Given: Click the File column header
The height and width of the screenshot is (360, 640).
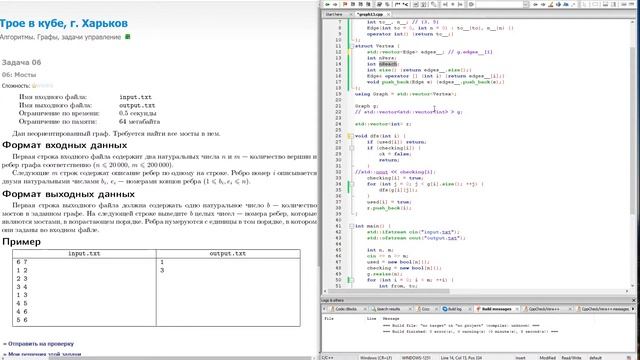Looking at the screenshot, I should [329, 318].
